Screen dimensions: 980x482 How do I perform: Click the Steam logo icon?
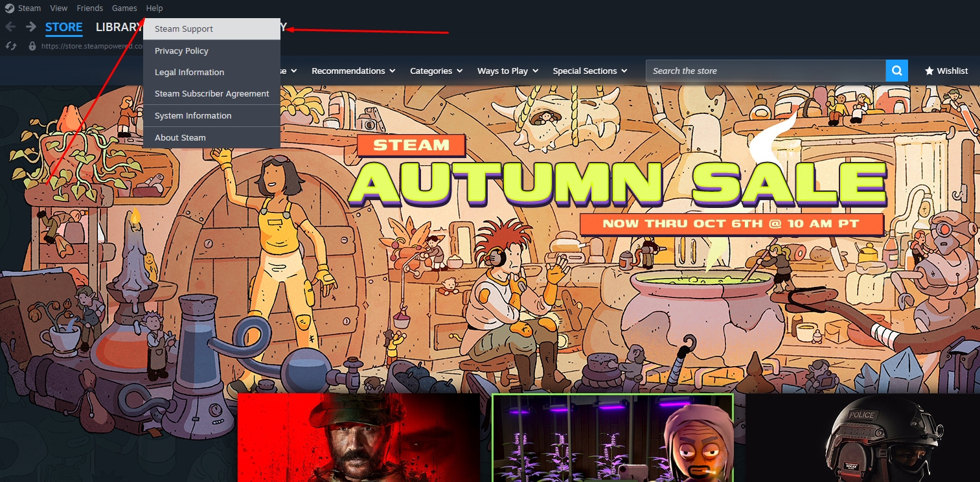pos(8,8)
